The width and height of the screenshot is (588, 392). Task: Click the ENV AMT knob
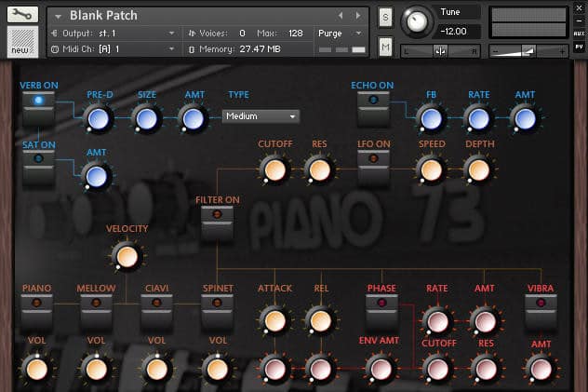tap(381, 369)
